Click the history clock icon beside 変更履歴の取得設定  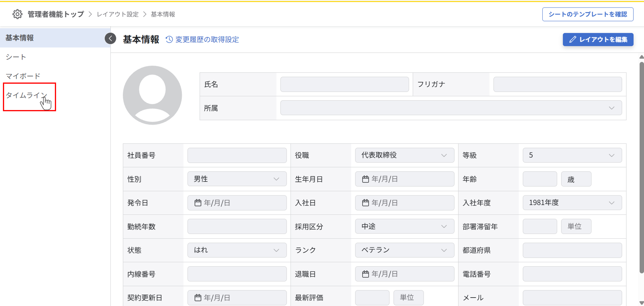click(x=169, y=40)
